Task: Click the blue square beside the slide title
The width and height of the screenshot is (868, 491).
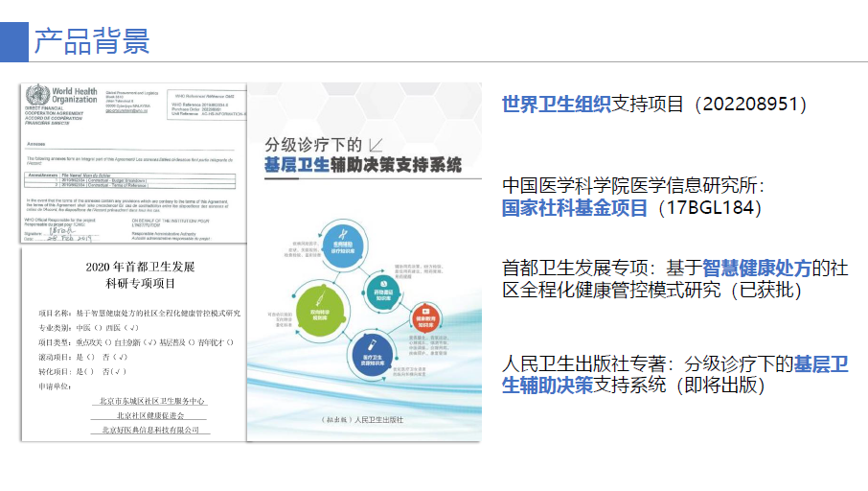Action: (x=13, y=41)
